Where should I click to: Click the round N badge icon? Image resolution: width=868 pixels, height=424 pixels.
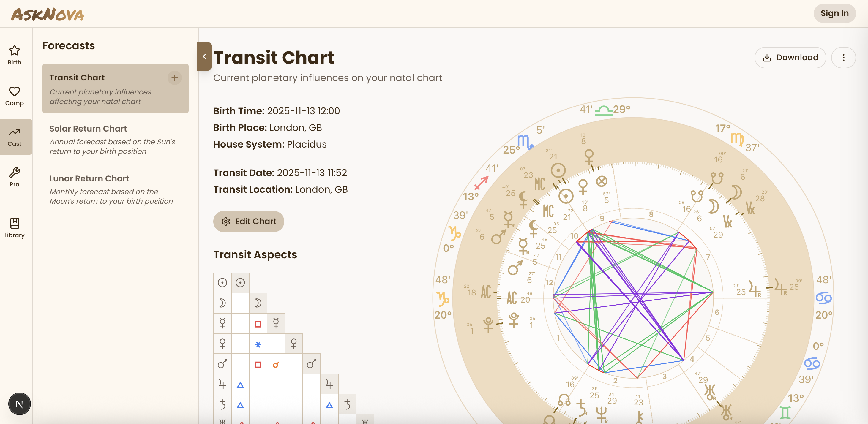20,404
